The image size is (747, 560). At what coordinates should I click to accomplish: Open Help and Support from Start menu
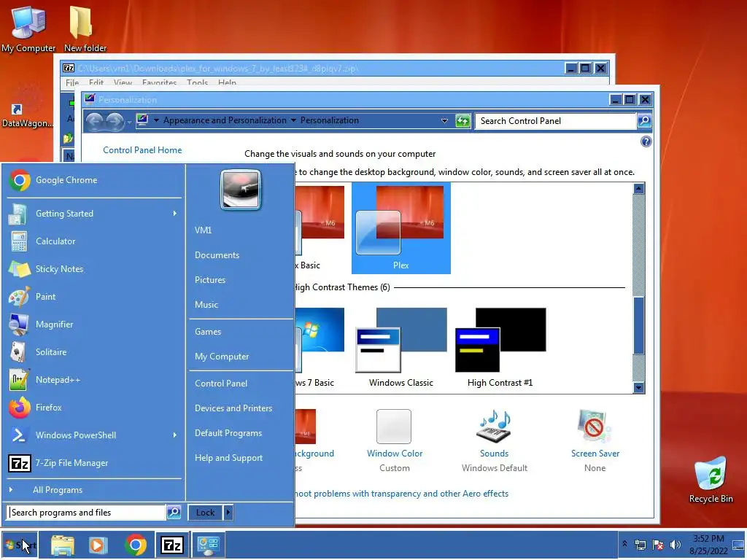click(228, 458)
